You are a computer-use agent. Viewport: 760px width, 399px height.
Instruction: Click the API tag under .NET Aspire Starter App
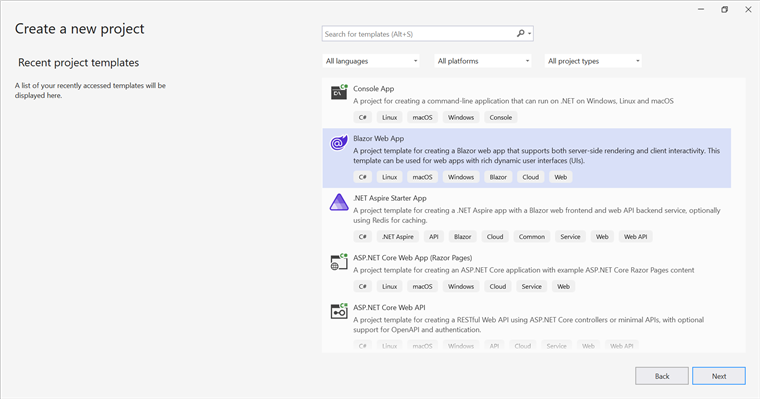pos(434,237)
